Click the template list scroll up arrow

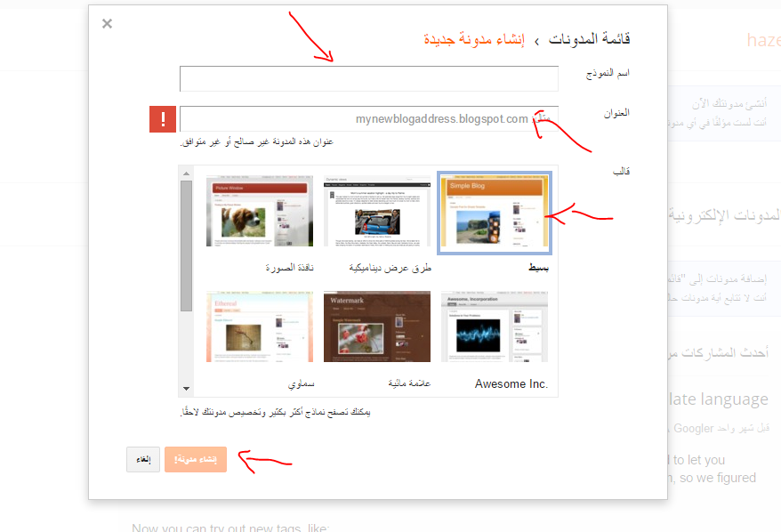tap(186, 173)
